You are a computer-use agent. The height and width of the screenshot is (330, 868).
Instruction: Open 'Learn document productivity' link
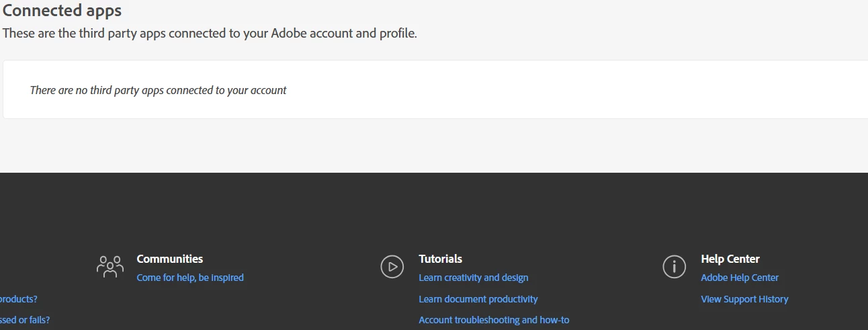point(478,299)
